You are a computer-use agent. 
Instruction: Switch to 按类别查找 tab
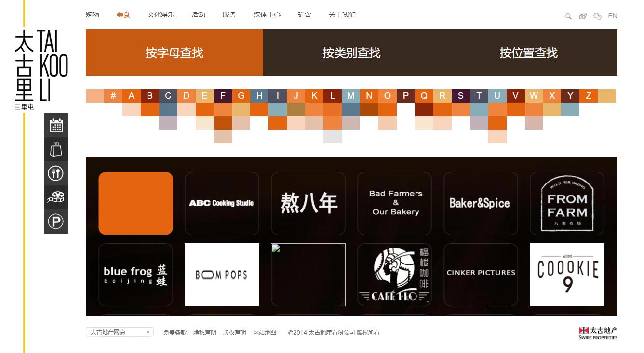click(x=351, y=52)
